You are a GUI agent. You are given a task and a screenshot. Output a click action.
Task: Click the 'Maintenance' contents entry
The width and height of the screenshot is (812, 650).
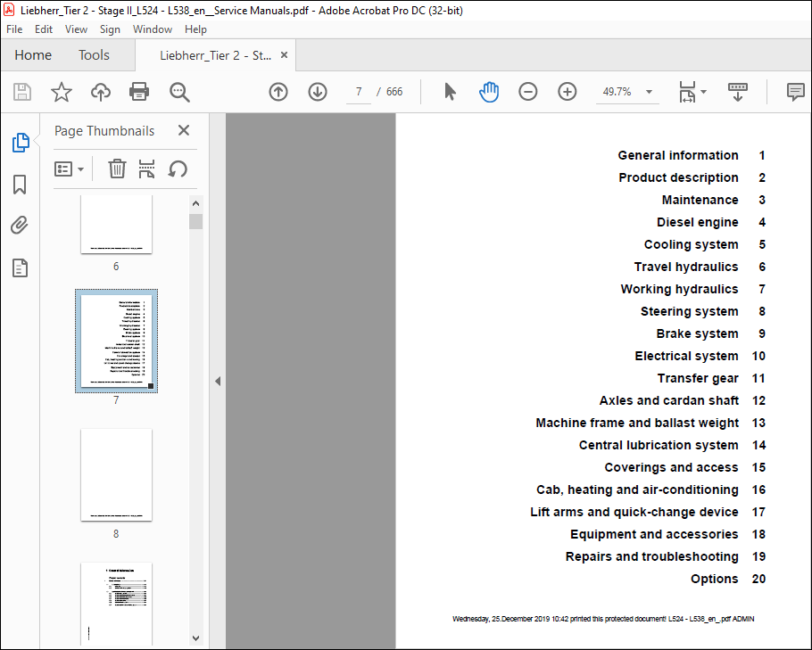pos(700,200)
